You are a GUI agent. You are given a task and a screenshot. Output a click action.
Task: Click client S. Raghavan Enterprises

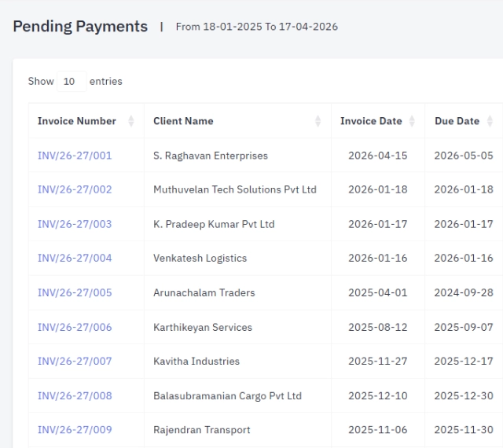tap(211, 156)
